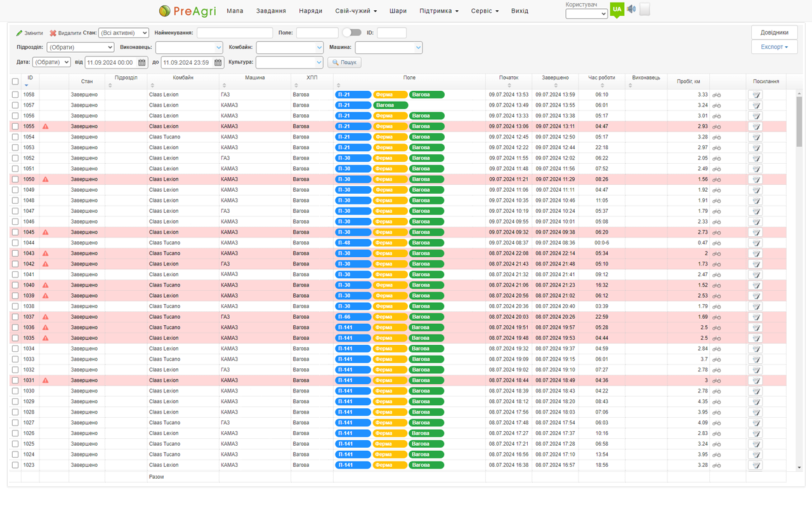Open the Підрозділ dropdown
Screen dimensions: 812x508
pos(81,47)
